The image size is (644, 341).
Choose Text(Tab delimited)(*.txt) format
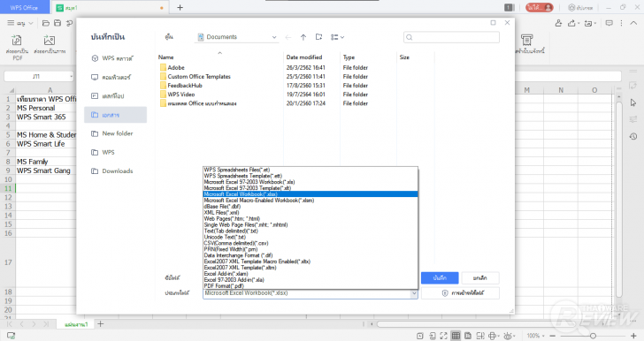(310, 231)
